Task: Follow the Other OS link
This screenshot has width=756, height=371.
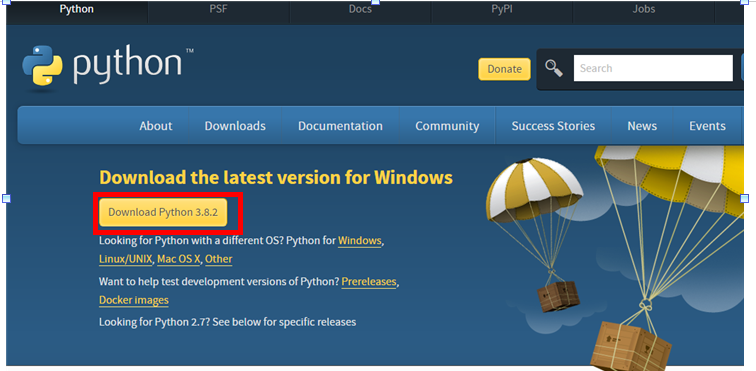Action: click(218, 259)
